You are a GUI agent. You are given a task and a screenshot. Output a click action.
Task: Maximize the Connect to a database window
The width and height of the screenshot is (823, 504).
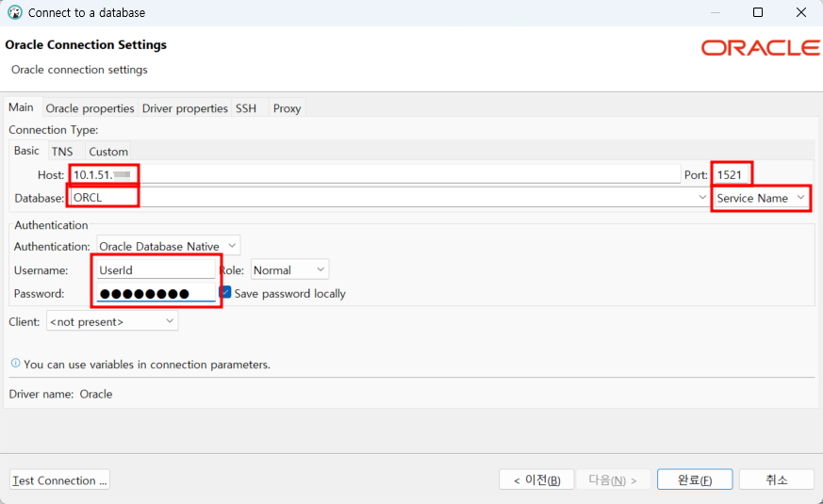(758, 12)
